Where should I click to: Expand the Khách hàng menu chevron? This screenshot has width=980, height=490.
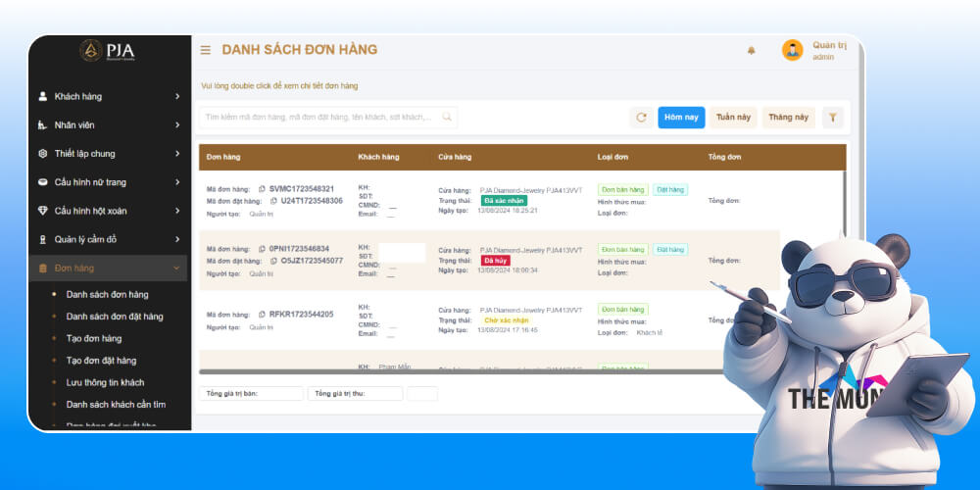[177, 96]
